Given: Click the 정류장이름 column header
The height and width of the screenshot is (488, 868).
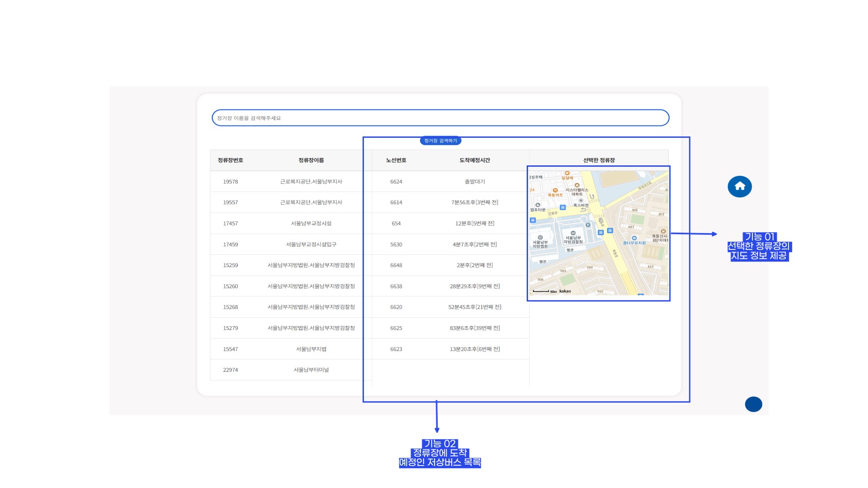Looking at the screenshot, I should point(311,160).
